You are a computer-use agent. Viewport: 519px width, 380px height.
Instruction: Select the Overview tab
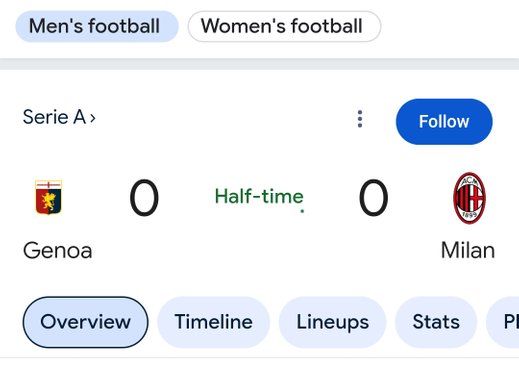[85, 322]
